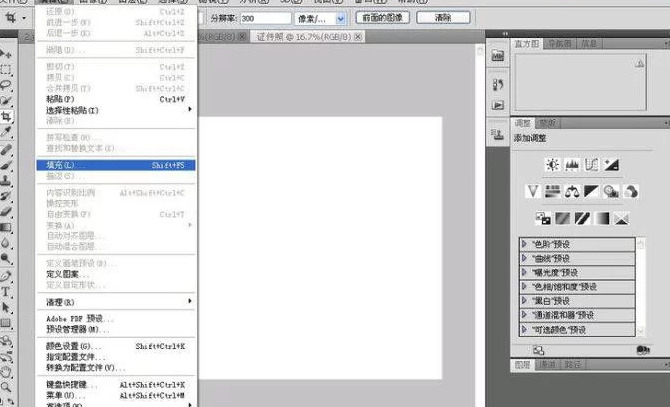
Task: Select the Path Selection arrow tool
Action: [6, 307]
